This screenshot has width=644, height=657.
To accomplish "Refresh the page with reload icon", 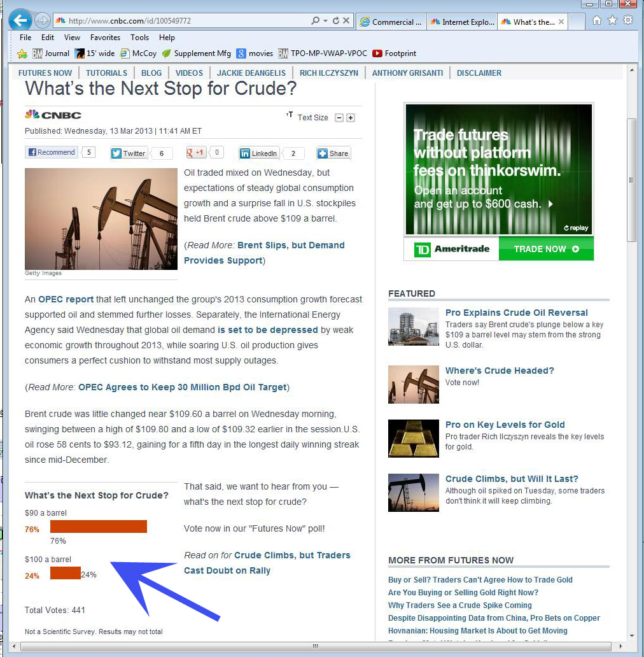I will (336, 20).
